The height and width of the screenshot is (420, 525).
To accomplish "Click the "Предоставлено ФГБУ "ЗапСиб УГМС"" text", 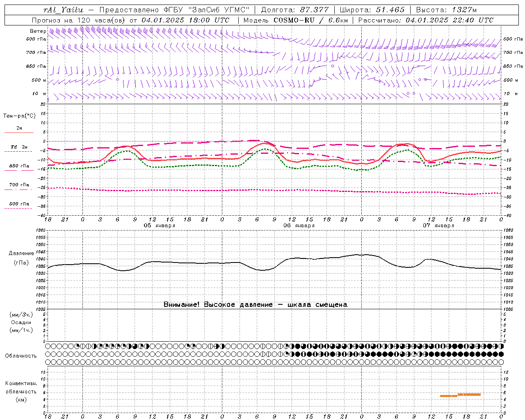I will 174,10.
